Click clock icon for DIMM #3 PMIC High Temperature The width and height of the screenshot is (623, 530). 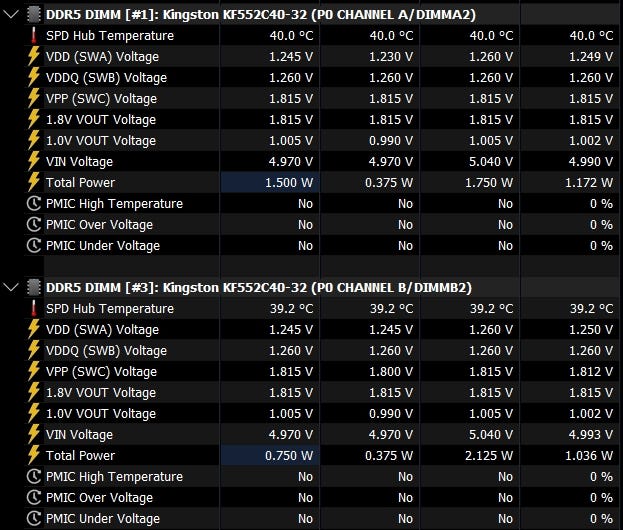(x=34, y=476)
